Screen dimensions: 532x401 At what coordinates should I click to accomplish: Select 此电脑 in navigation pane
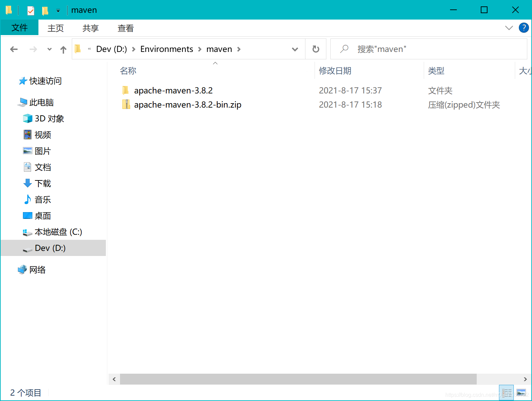pyautogui.click(x=41, y=103)
